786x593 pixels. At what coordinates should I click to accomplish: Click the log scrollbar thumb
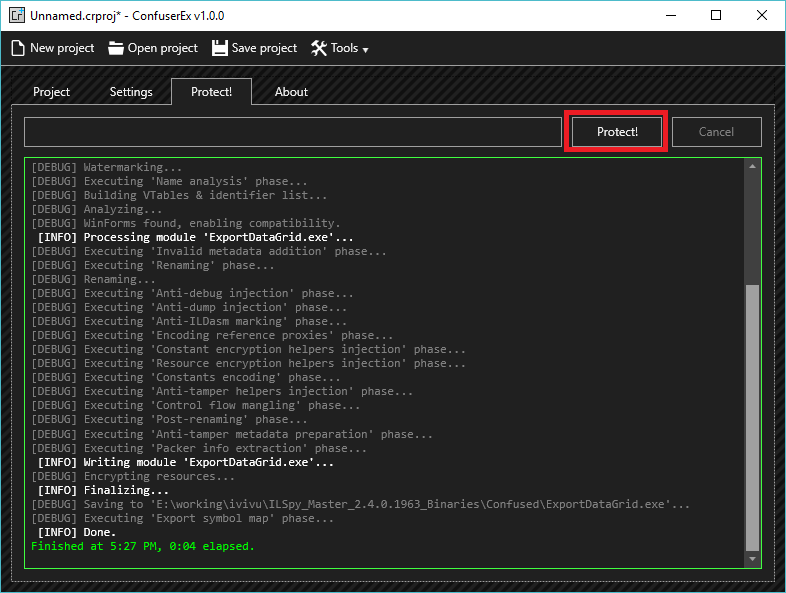[752, 418]
